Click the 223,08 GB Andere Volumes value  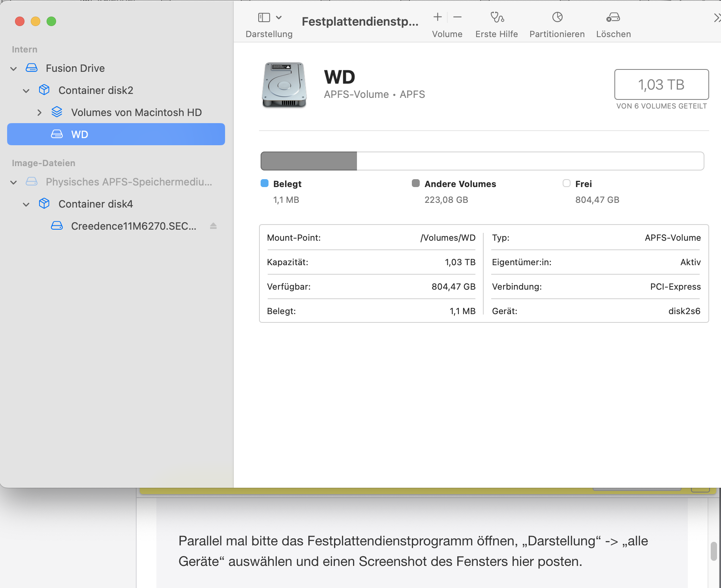446,200
